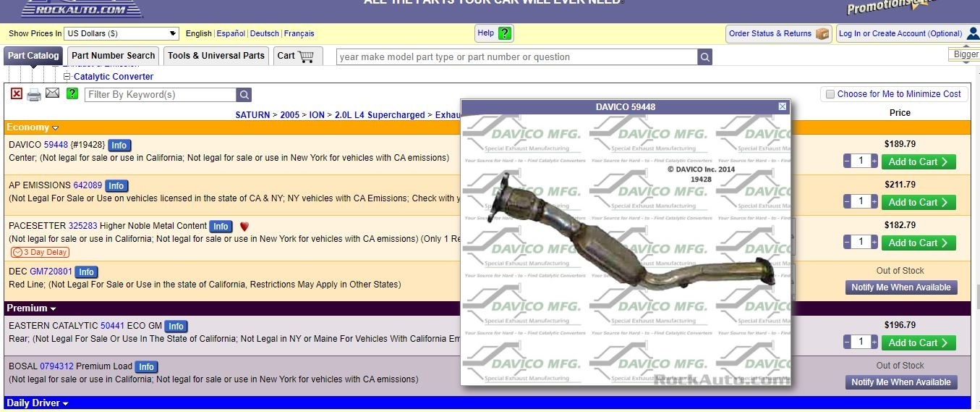Click the keyword filter magnifier icon
Image resolution: width=980 pixels, height=412 pixels.
pyautogui.click(x=244, y=95)
